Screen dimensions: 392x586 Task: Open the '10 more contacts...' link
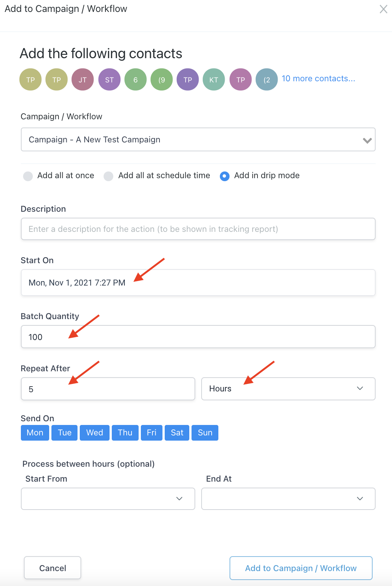[x=318, y=79]
